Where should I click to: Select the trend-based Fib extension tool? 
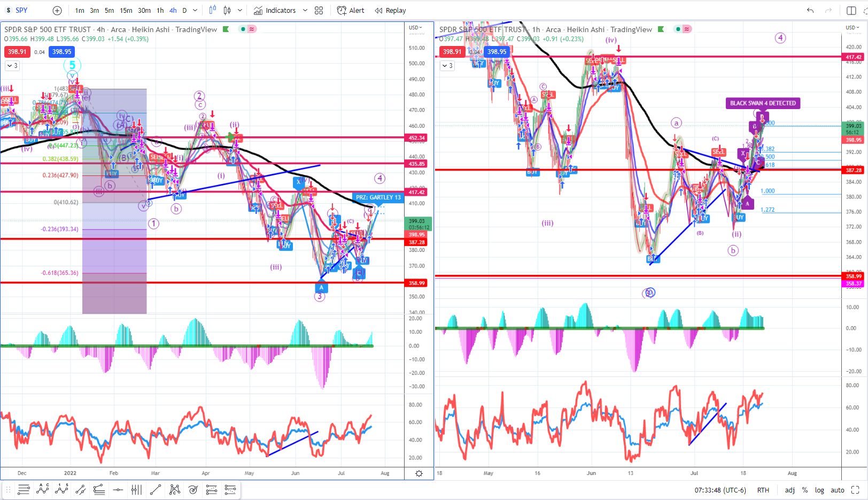pyautogui.click(x=99, y=489)
